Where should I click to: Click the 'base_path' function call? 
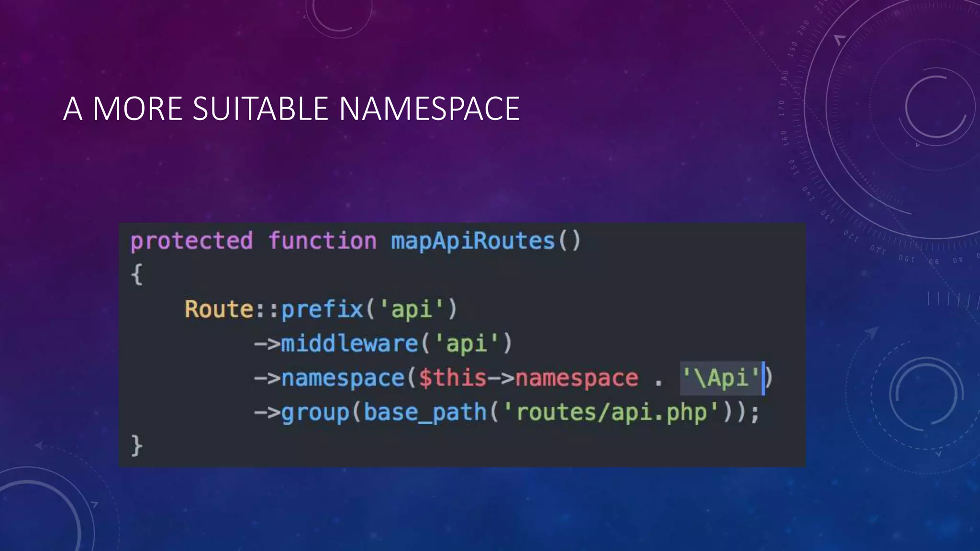(425, 412)
